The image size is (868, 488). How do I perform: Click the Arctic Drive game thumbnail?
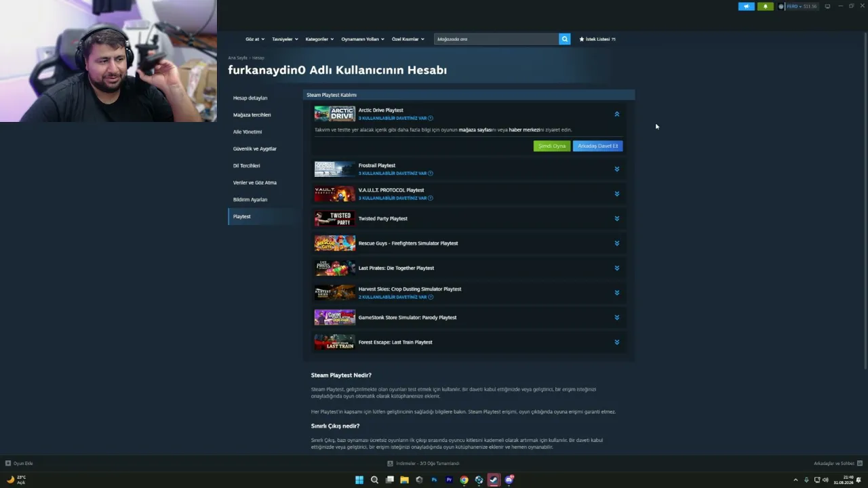coord(334,114)
